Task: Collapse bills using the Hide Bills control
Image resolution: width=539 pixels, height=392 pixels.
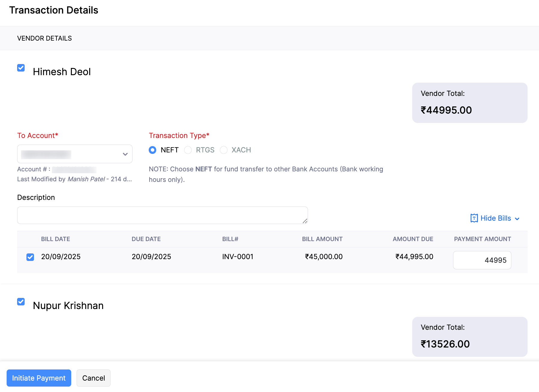Action: (x=495, y=218)
